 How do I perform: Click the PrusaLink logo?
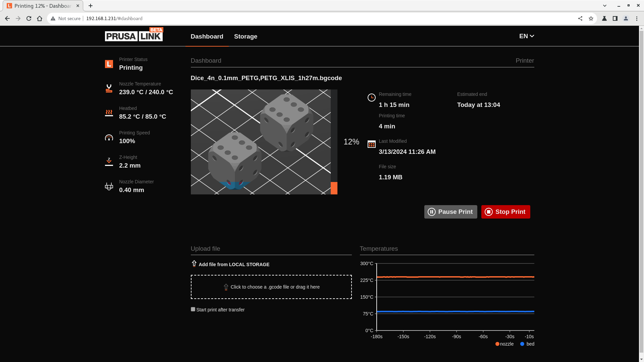point(134,35)
